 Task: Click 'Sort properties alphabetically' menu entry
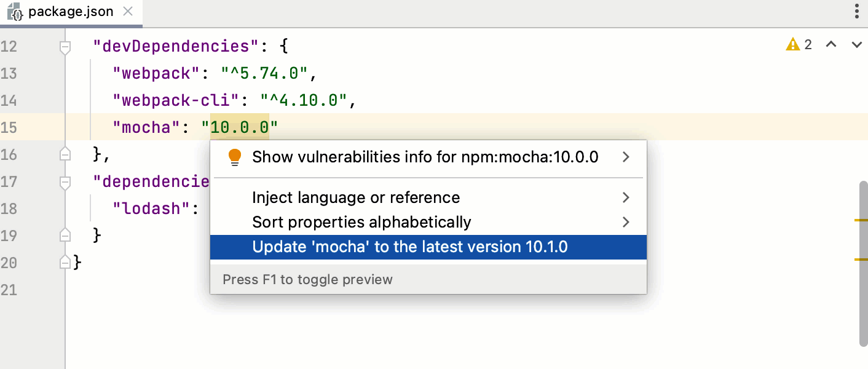361,222
